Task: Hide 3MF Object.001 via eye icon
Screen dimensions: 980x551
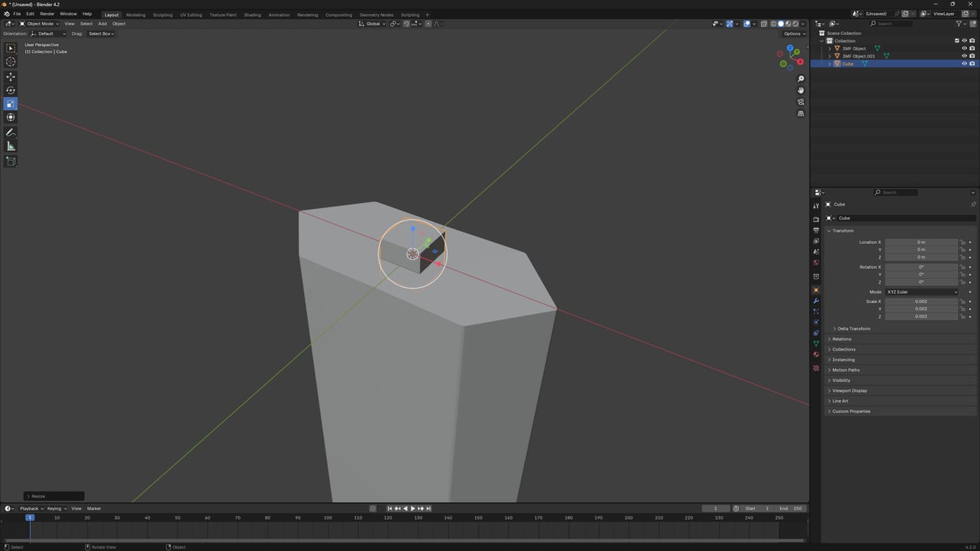Action: click(x=964, y=56)
